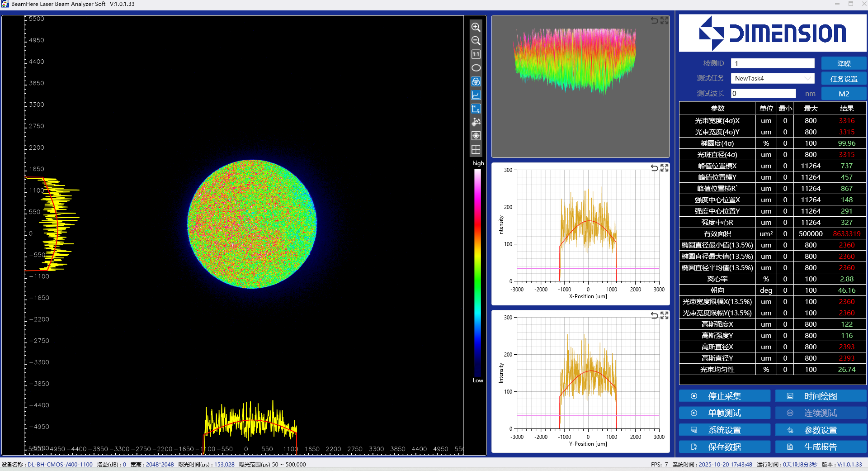Click the peak marker axes icon

[476, 122]
